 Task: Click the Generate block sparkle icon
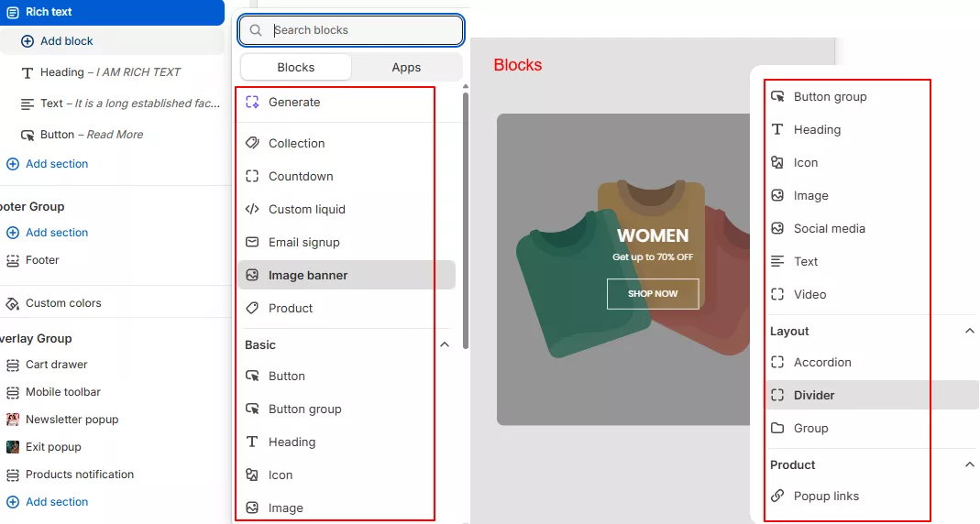point(252,103)
